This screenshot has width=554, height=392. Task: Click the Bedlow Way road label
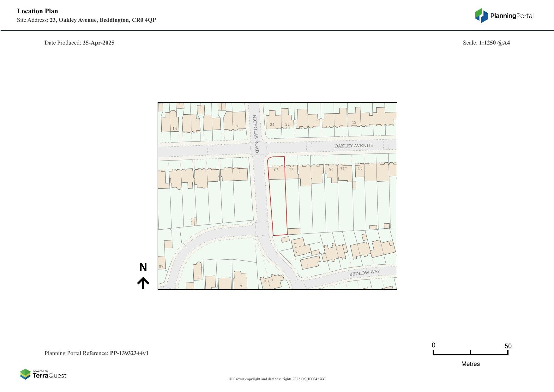[364, 273]
